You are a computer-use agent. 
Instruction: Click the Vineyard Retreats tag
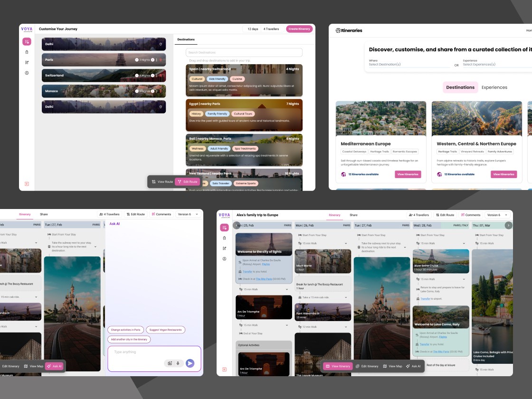tap(472, 152)
